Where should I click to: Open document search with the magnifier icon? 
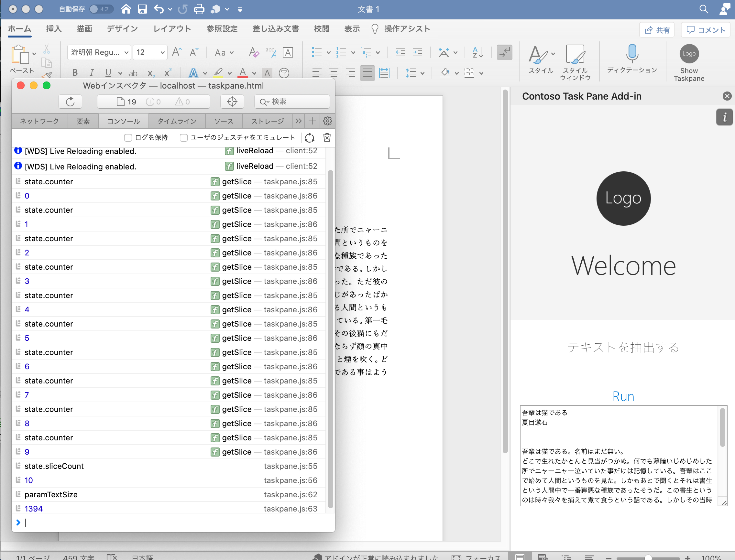point(704,9)
